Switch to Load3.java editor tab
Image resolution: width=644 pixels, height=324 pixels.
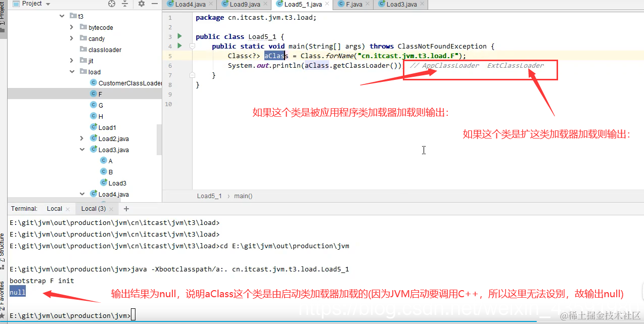(x=401, y=5)
